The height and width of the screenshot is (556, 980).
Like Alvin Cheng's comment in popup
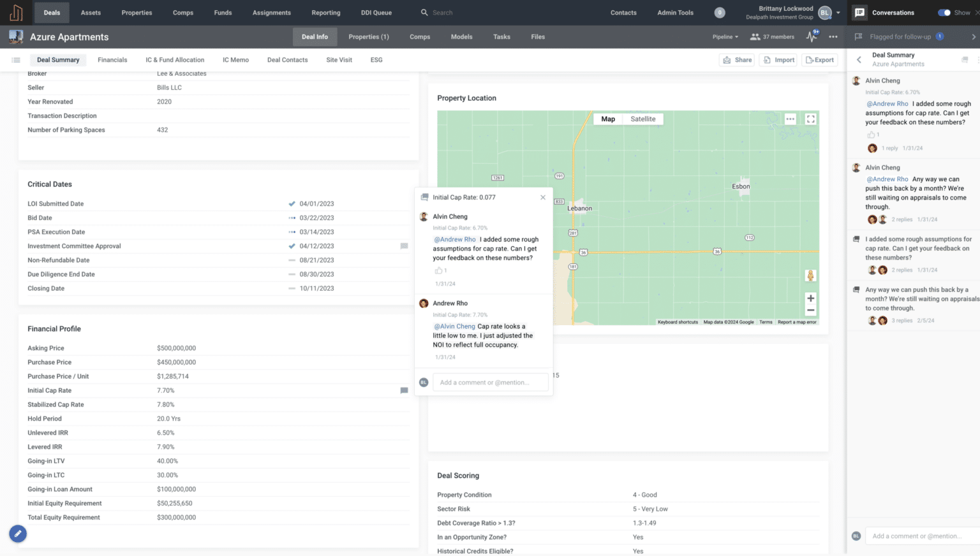click(438, 271)
